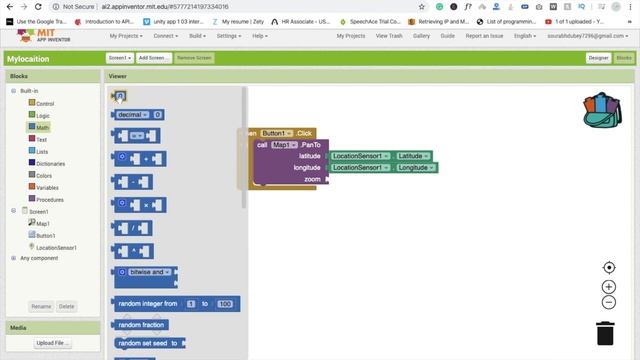Click the My Projects link
This screenshot has width=640, height=360.
click(351, 36)
